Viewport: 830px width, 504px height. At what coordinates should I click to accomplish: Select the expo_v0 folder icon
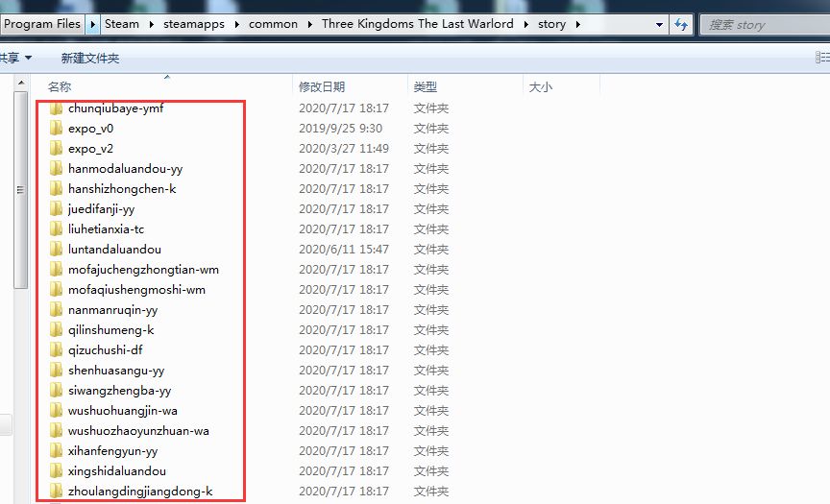pos(56,129)
